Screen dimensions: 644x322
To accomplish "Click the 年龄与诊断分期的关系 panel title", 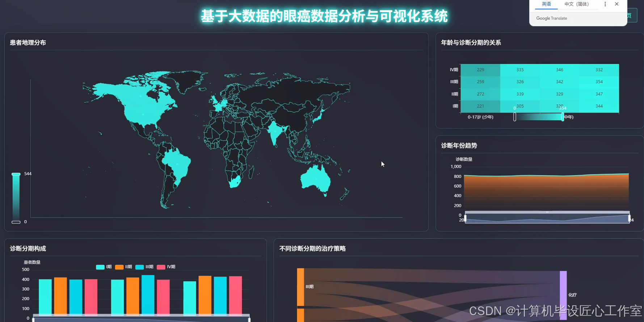I will [x=471, y=43].
